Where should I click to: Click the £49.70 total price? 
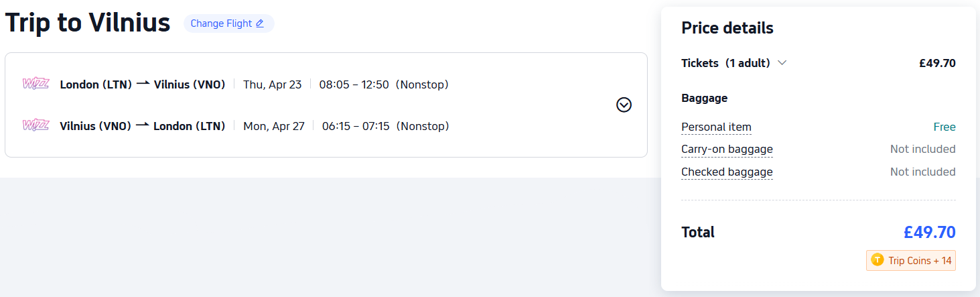coord(929,233)
